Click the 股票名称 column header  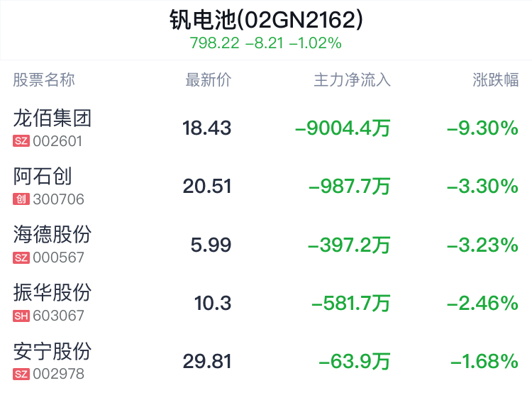[44, 79]
